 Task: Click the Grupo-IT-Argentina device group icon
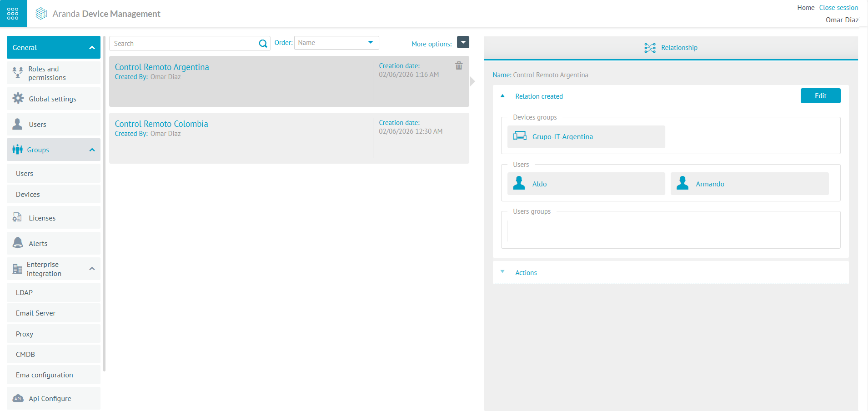tap(519, 136)
